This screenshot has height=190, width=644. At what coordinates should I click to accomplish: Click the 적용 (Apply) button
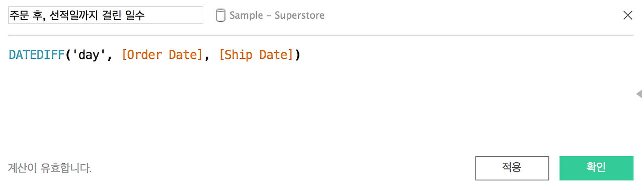coord(512,168)
